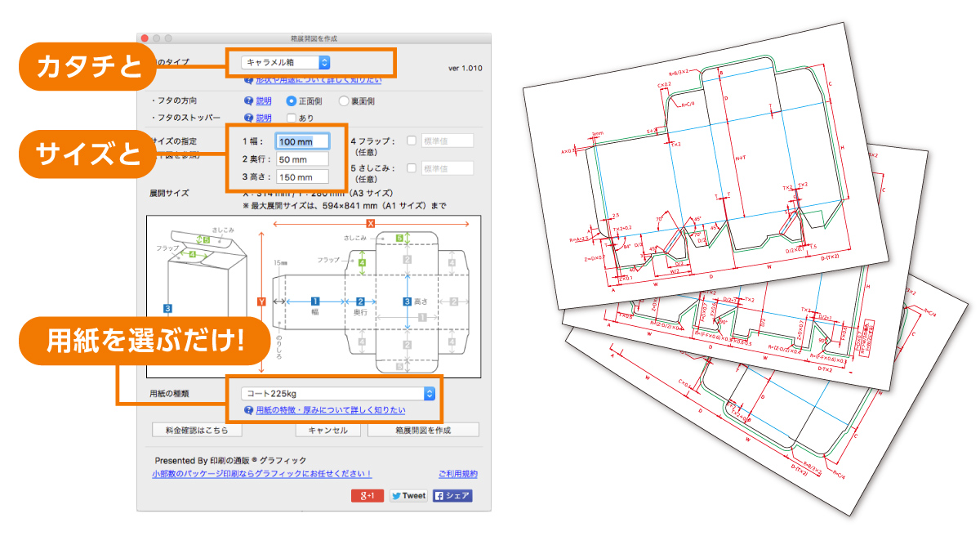The width and height of the screenshot is (980, 536).
Task: Click the help icon next to 用紙の特徴 link
Action: (247, 410)
